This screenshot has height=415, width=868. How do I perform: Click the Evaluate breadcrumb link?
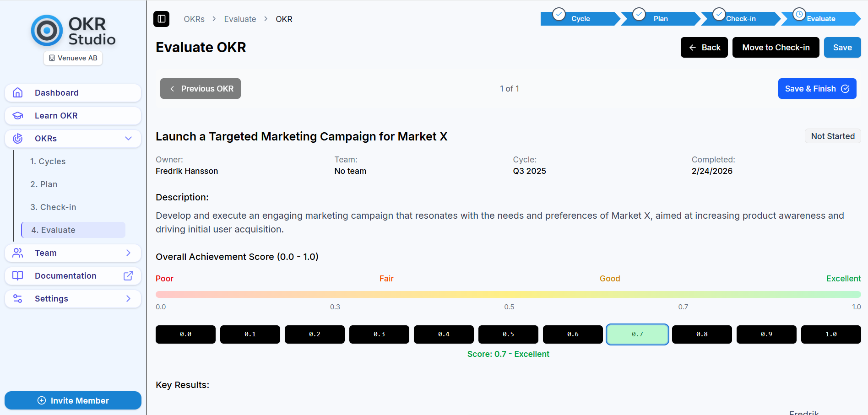coord(240,19)
